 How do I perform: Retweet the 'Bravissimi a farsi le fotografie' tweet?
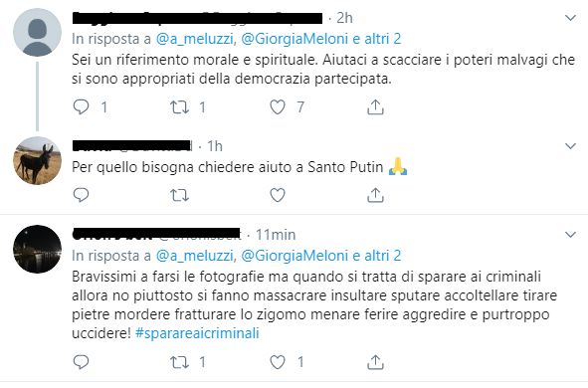pos(179,362)
